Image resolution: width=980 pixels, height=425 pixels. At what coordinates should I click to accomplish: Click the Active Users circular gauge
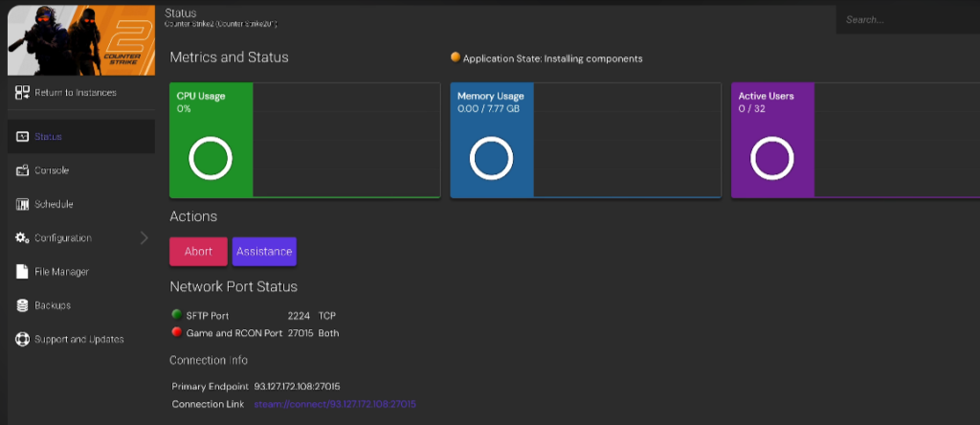[x=772, y=158]
